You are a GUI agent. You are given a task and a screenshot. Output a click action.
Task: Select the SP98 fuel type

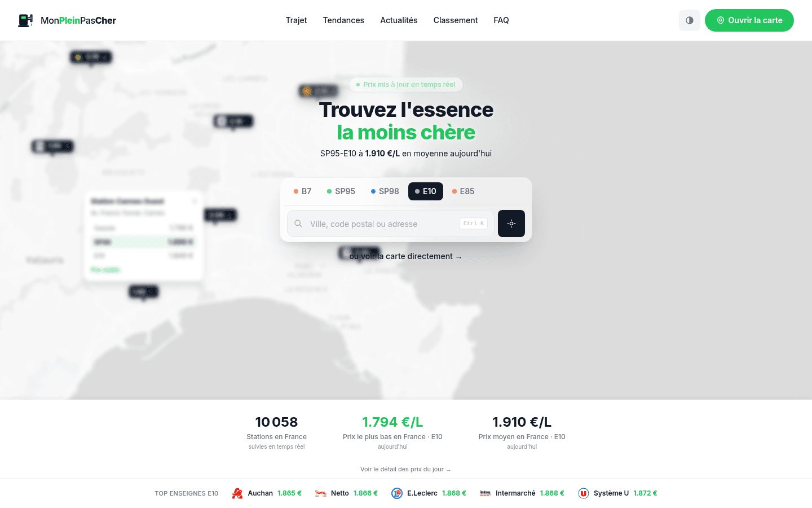tap(385, 191)
